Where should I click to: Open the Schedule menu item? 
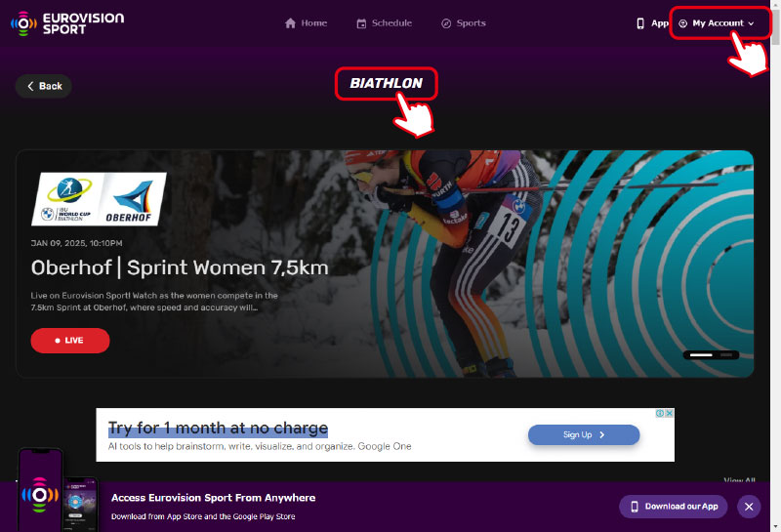[x=384, y=23]
